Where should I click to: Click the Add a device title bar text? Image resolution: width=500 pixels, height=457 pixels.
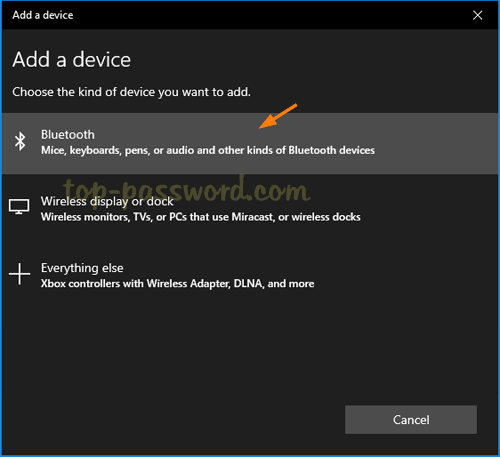(x=43, y=15)
